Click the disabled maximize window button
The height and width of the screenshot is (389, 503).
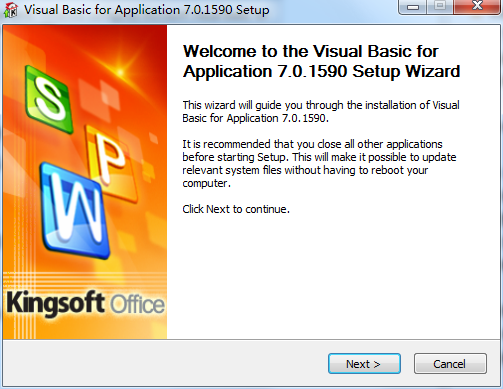(440, 7)
